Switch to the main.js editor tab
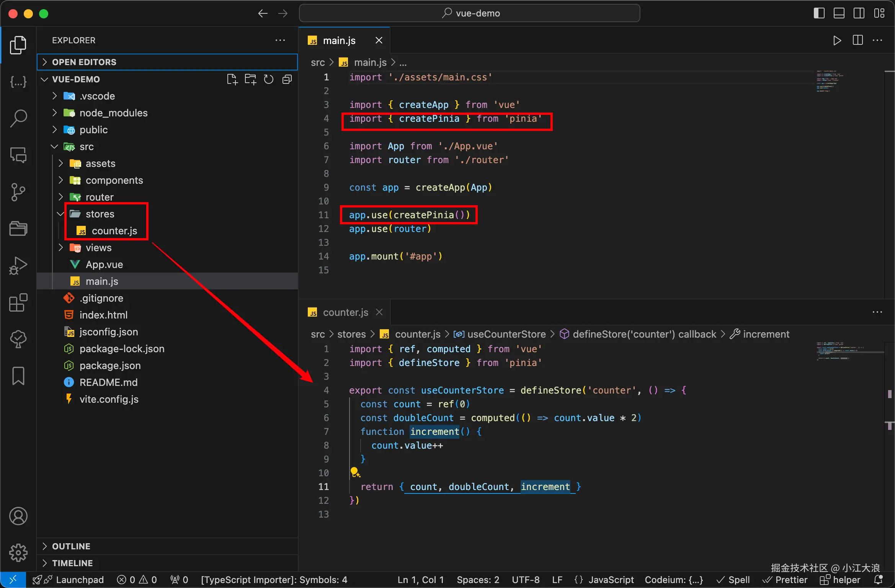The image size is (895, 588). (339, 40)
